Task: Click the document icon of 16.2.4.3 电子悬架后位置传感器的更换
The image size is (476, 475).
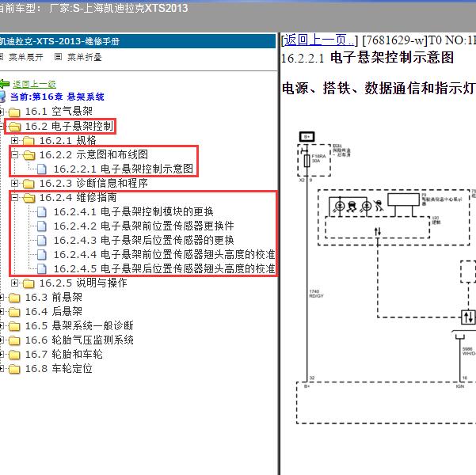Action: point(42,241)
